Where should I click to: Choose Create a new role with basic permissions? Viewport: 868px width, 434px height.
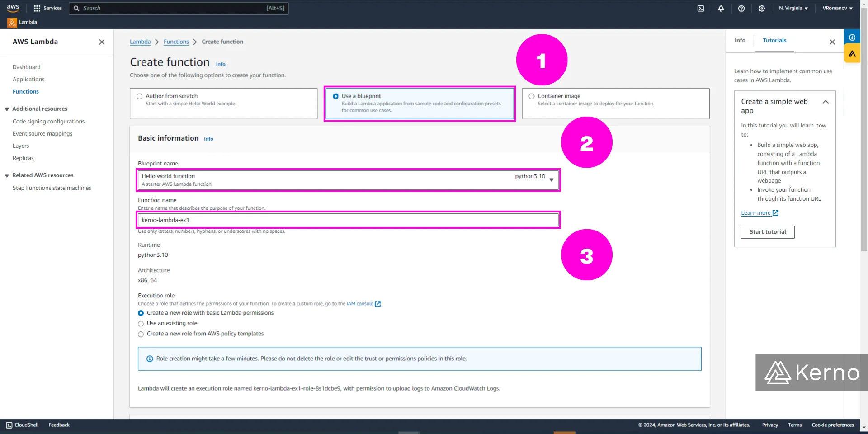pos(141,313)
